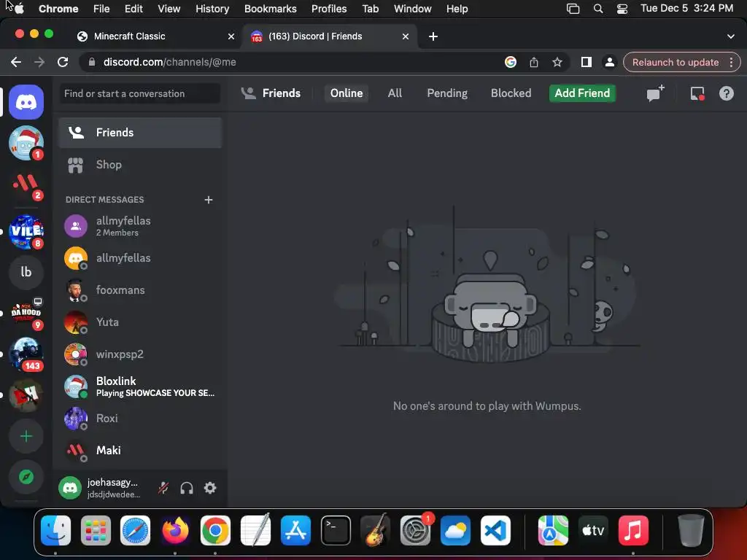
Task: Bookmark this page star icon
Action: [557, 62]
